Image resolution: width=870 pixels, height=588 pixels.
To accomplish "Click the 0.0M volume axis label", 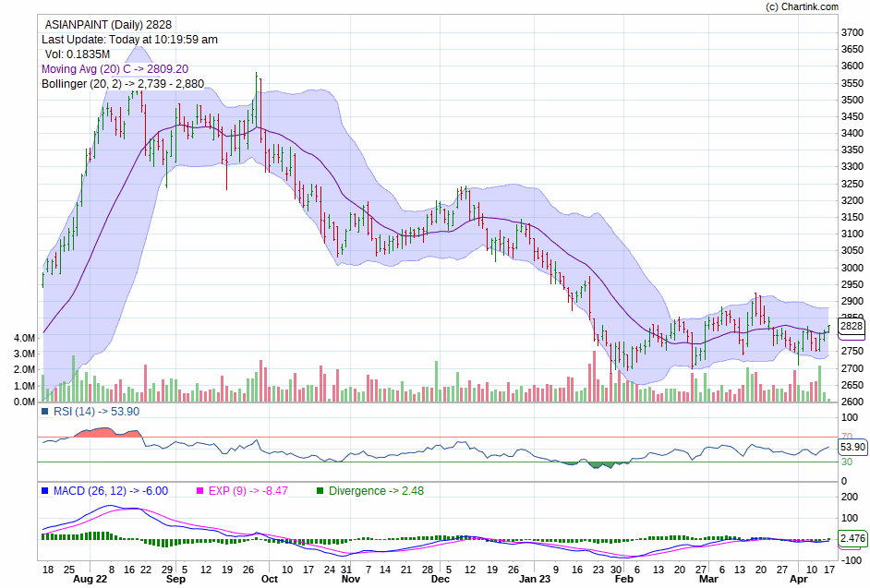I will (24, 402).
